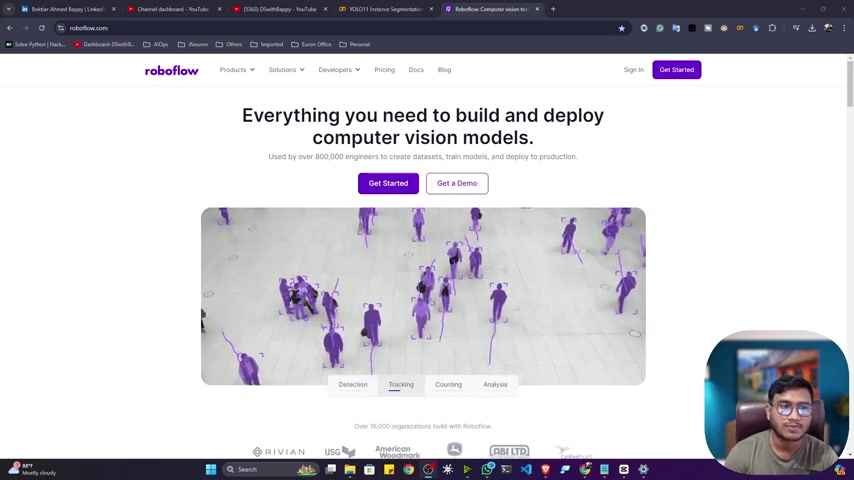Image resolution: width=854 pixels, height=480 pixels.
Task: Open the Windows Start menu
Action: pyautogui.click(x=211, y=469)
